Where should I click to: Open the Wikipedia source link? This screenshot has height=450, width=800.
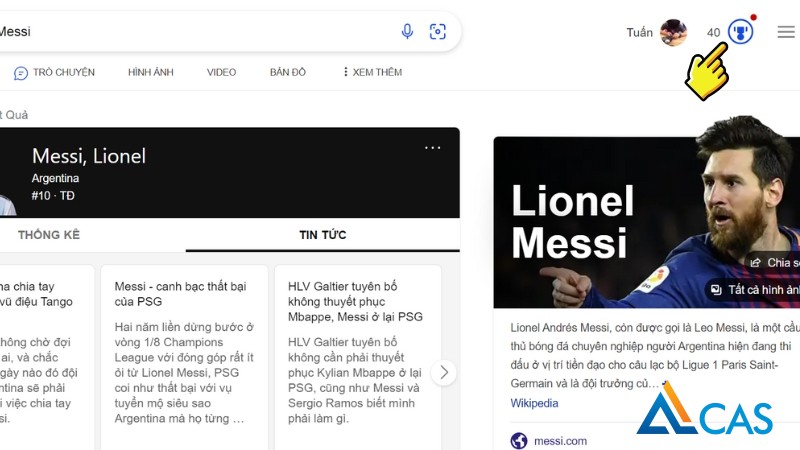534,404
